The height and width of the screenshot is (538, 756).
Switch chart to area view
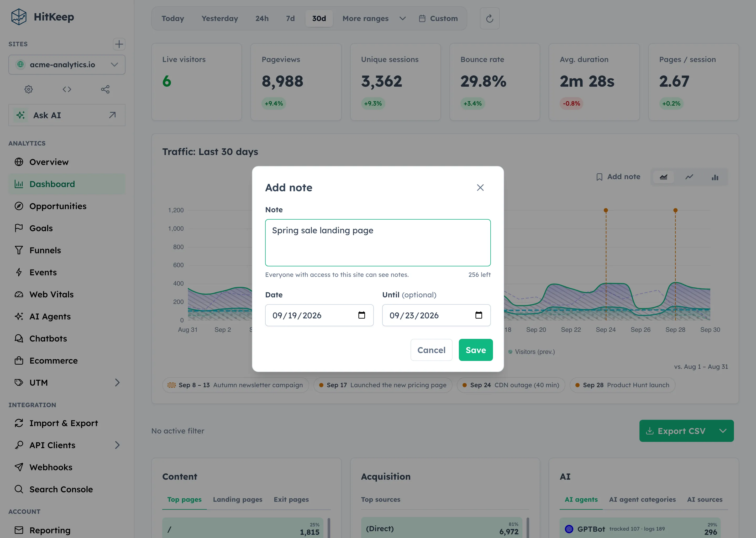tap(663, 177)
